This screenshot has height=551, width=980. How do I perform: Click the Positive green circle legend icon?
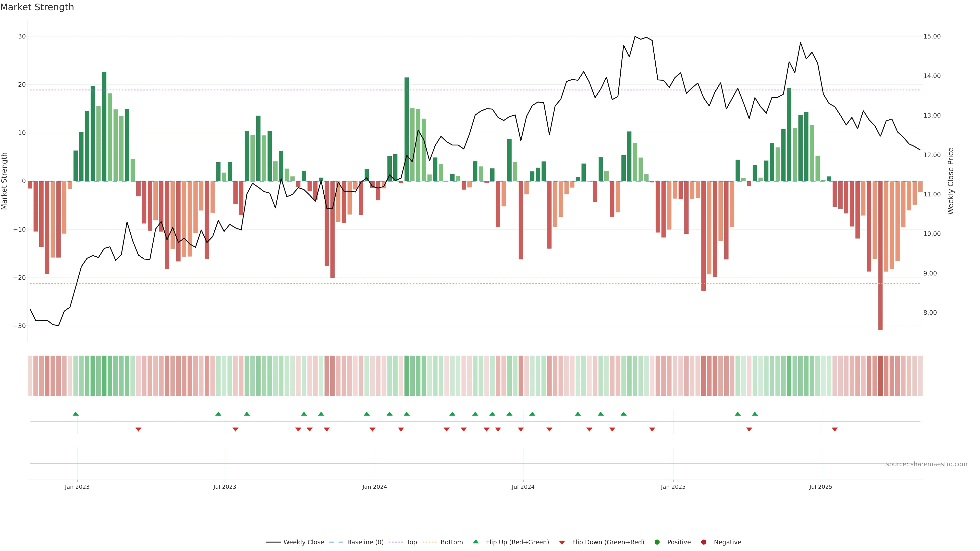tap(657, 542)
